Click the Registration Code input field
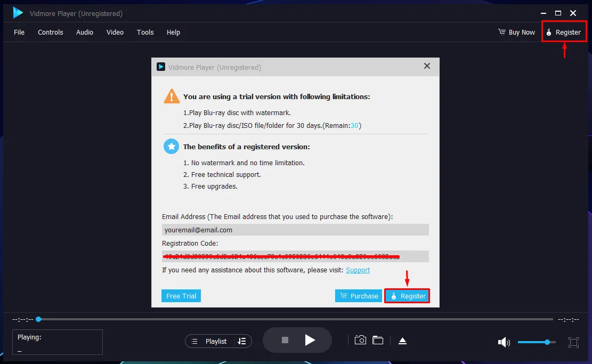592x364 pixels. [295, 256]
